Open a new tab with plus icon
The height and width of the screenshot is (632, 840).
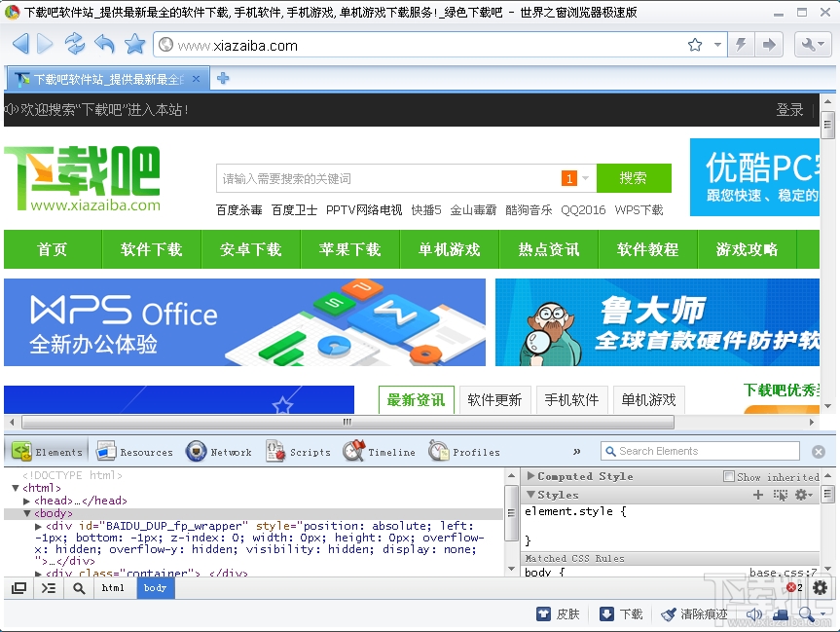pos(223,79)
